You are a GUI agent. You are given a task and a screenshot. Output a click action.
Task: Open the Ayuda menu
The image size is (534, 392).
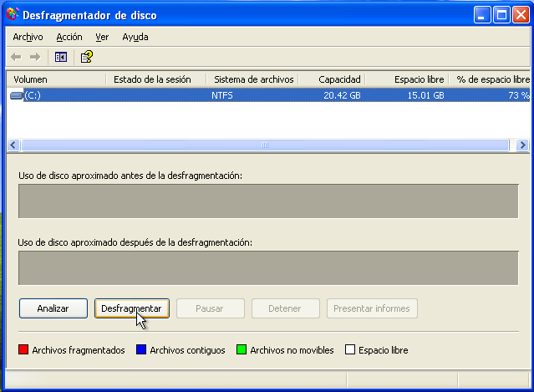point(135,37)
